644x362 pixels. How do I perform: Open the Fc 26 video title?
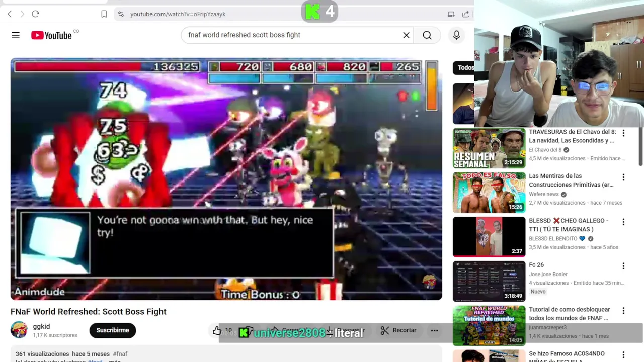point(536,265)
